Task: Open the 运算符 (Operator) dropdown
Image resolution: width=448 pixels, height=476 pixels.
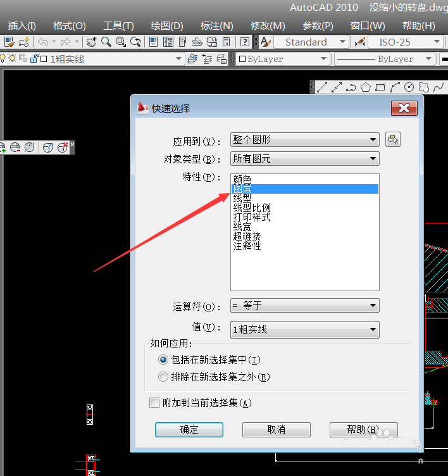Action: [305, 305]
